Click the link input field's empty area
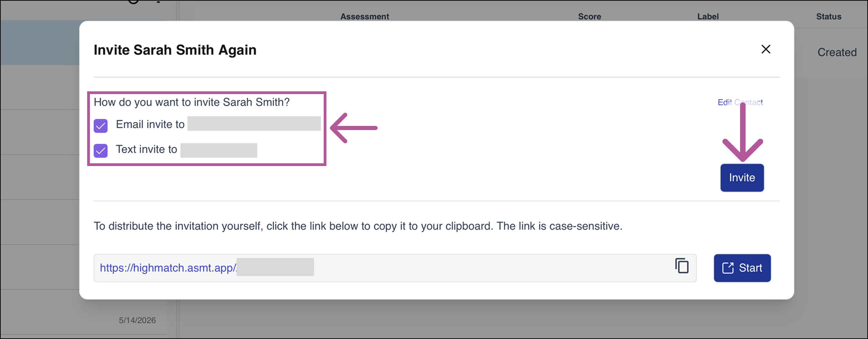Viewport: 868px width, 339px height. pyautogui.click(x=491, y=268)
